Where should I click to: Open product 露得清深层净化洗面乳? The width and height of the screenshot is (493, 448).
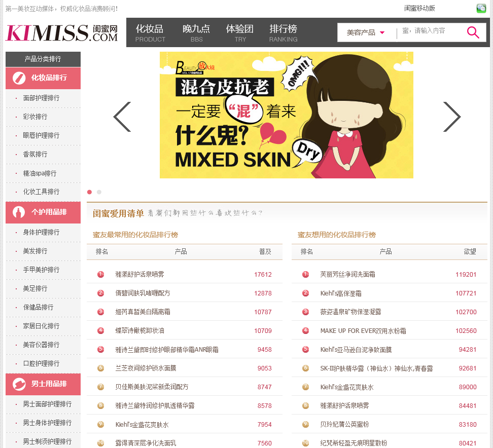tap(146, 443)
